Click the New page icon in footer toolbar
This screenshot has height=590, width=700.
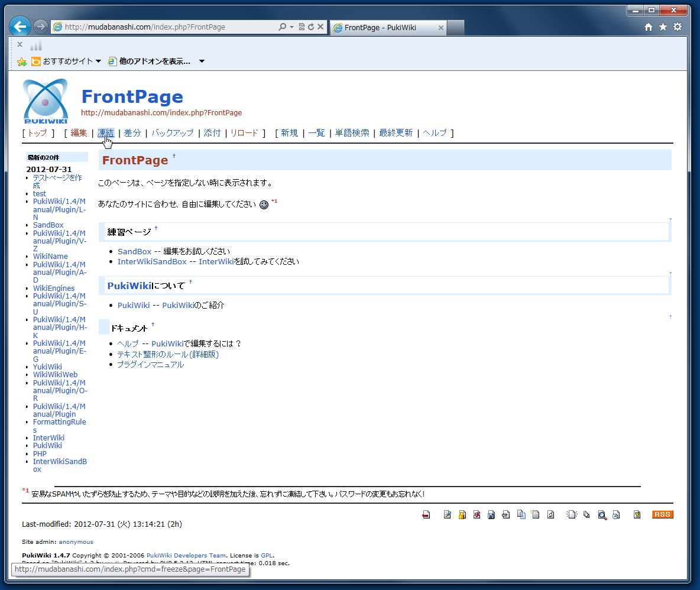[572, 515]
